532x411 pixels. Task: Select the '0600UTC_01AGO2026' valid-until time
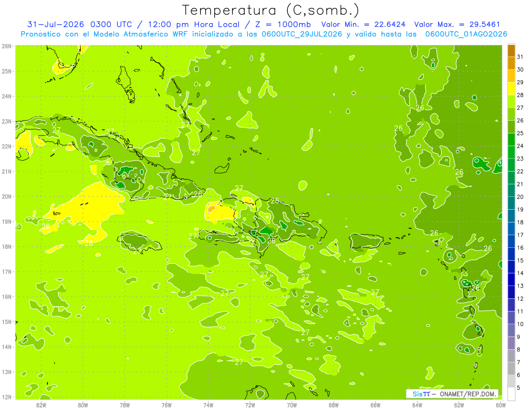point(466,34)
